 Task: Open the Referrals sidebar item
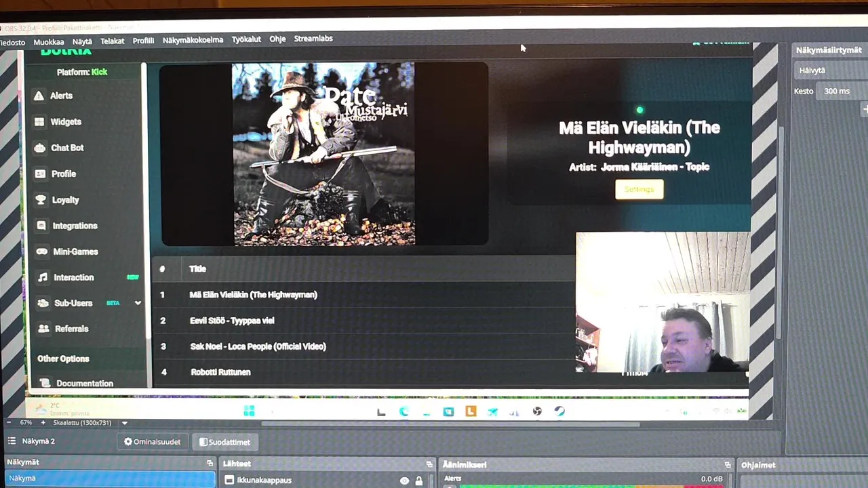coord(71,329)
